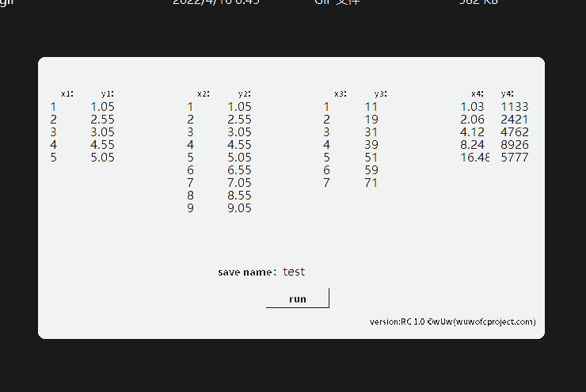Screen dimensions: 586x392
Task: Click value 3 in x1 column
Action: (54, 132)
